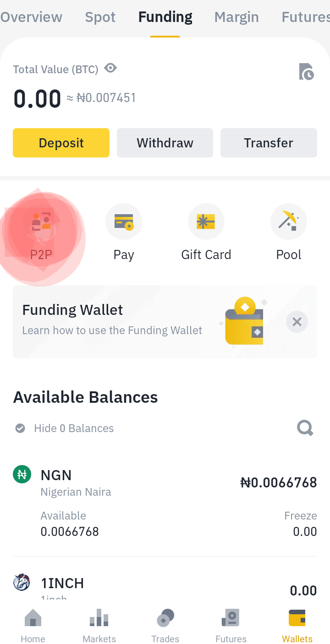Open transaction history icon
Screen dimensions: 330x644
[x=306, y=72]
